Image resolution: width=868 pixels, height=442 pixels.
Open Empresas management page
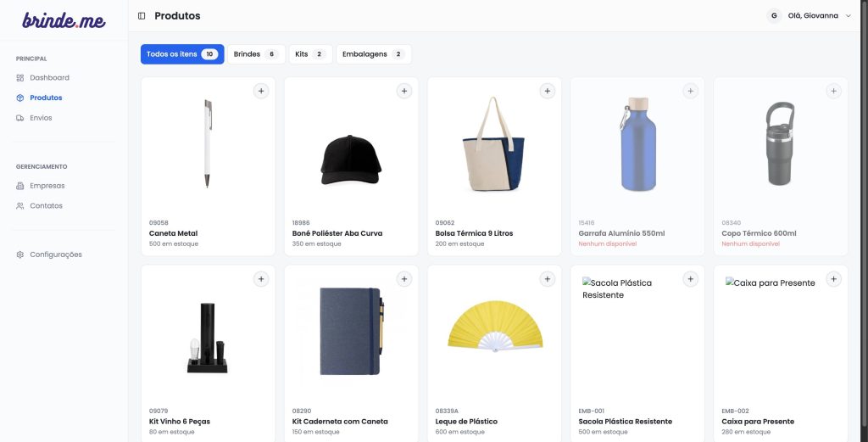[47, 186]
